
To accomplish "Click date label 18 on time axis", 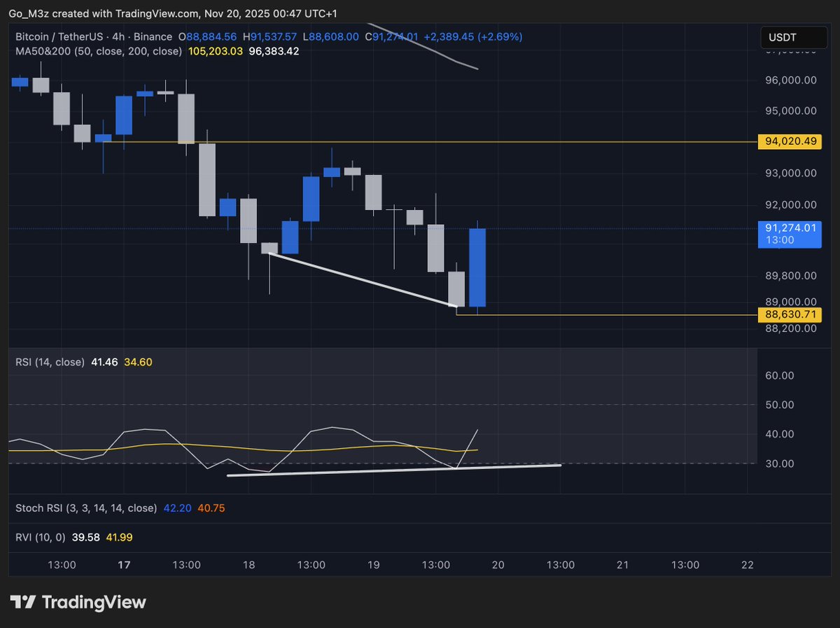I will [x=248, y=565].
